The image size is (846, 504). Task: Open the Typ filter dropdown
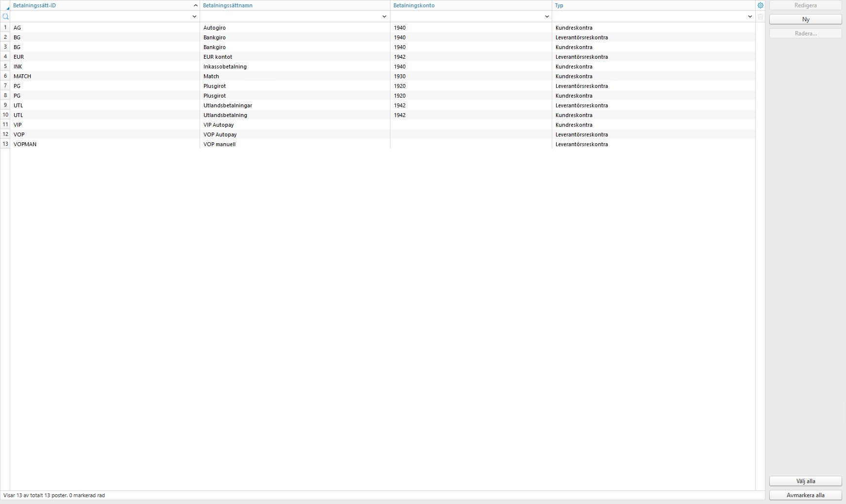point(749,16)
